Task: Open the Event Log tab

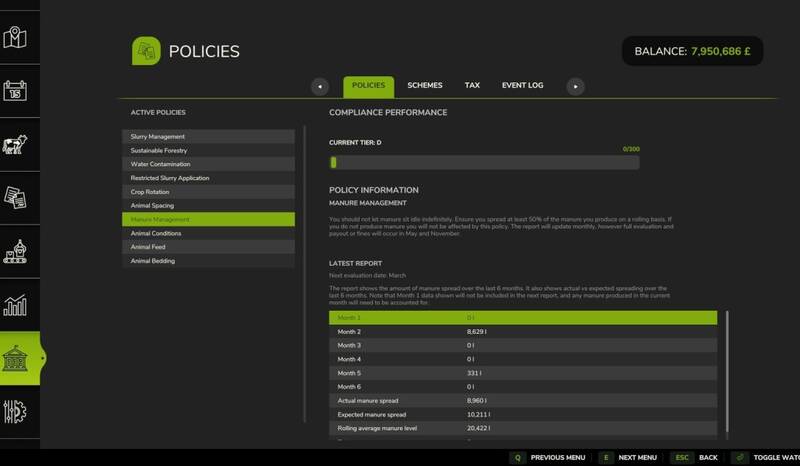Action: click(x=522, y=86)
